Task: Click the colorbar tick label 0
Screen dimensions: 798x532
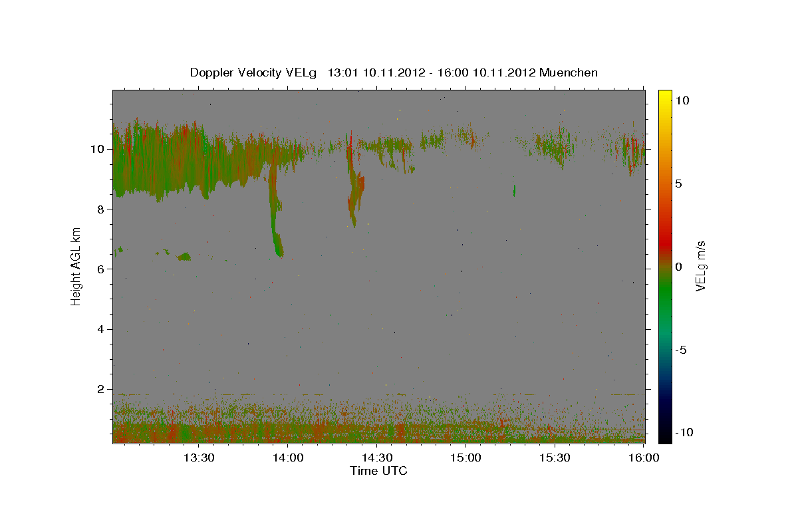Action: (678, 267)
